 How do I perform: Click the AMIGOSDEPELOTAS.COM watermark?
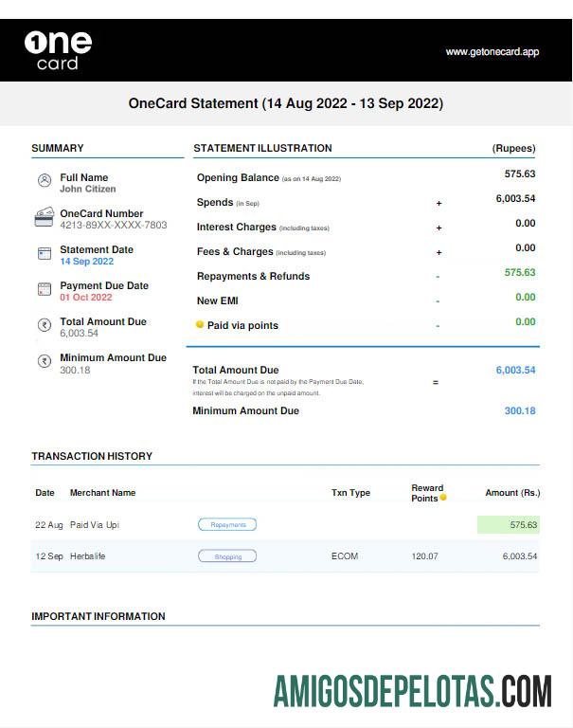tap(412, 692)
